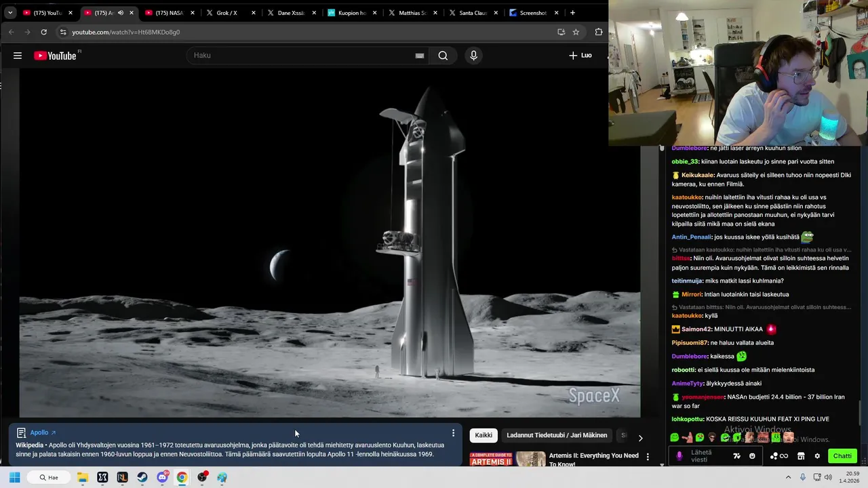Open the chat shop storefront icon
The width and height of the screenshot is (868, 488).
point(801,456)
